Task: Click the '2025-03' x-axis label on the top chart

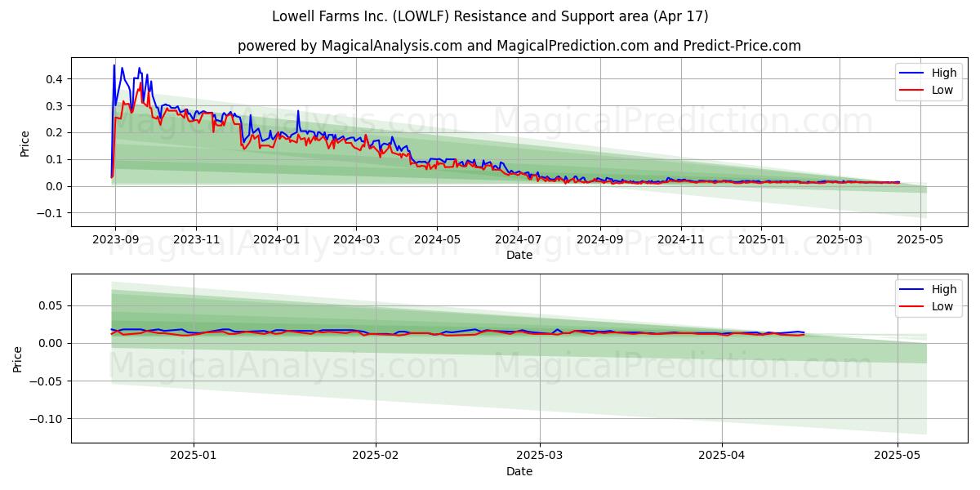Action: (x=840, y=240)
